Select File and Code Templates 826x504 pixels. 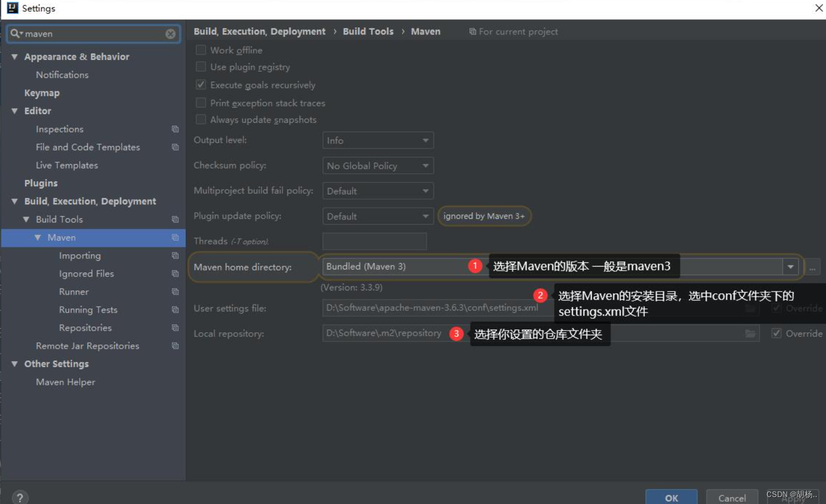88,147
